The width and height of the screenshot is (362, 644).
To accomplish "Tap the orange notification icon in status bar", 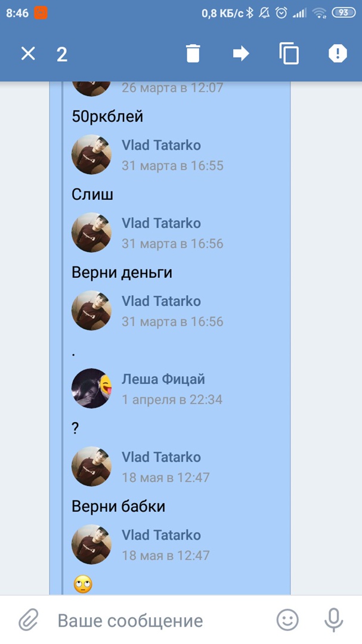I will tap(41, 13).
